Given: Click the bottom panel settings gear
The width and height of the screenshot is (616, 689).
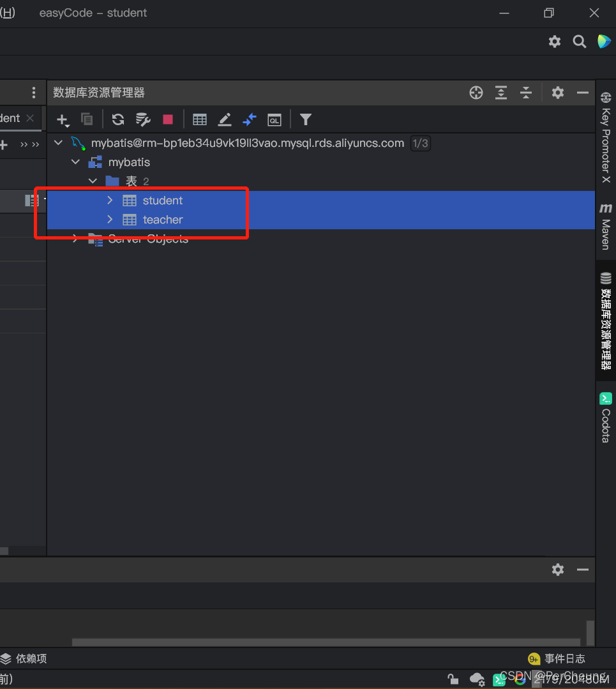Looking at the screenshot, I should 558,570.
